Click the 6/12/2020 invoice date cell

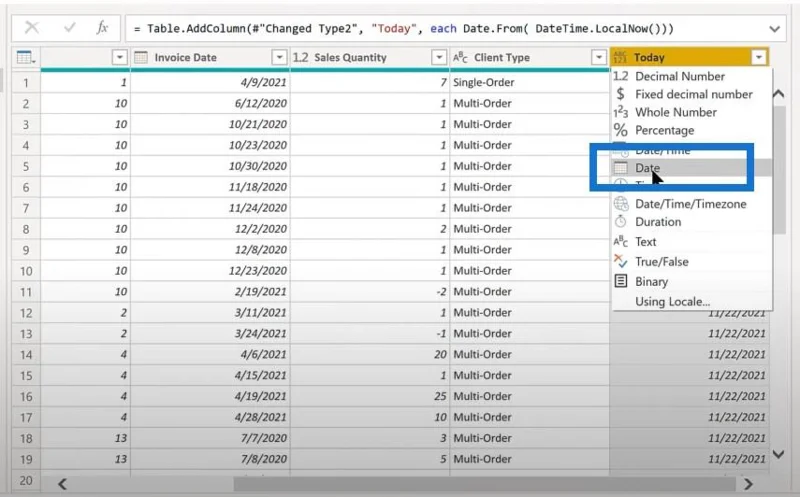click(210, 104)
